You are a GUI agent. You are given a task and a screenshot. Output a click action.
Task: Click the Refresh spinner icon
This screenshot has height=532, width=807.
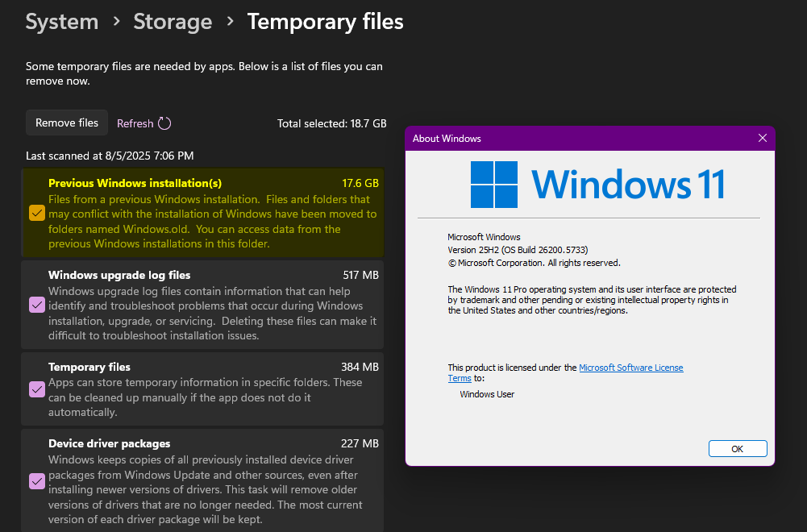(164, 123)
